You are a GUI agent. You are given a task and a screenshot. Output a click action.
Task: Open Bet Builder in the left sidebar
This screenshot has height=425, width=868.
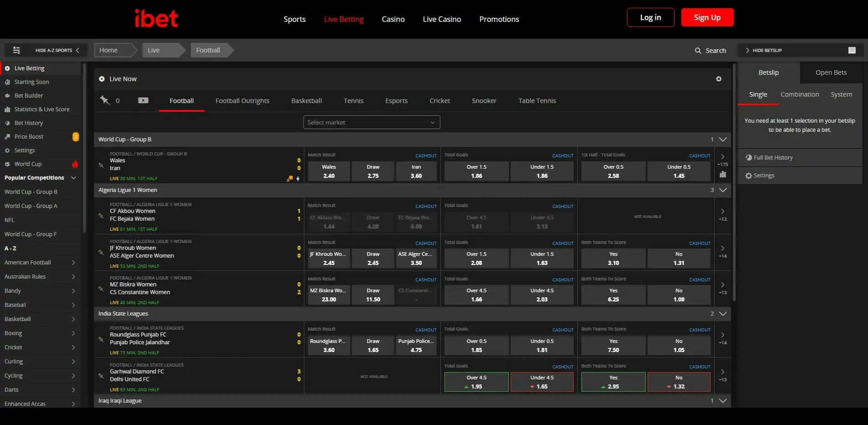27,95
